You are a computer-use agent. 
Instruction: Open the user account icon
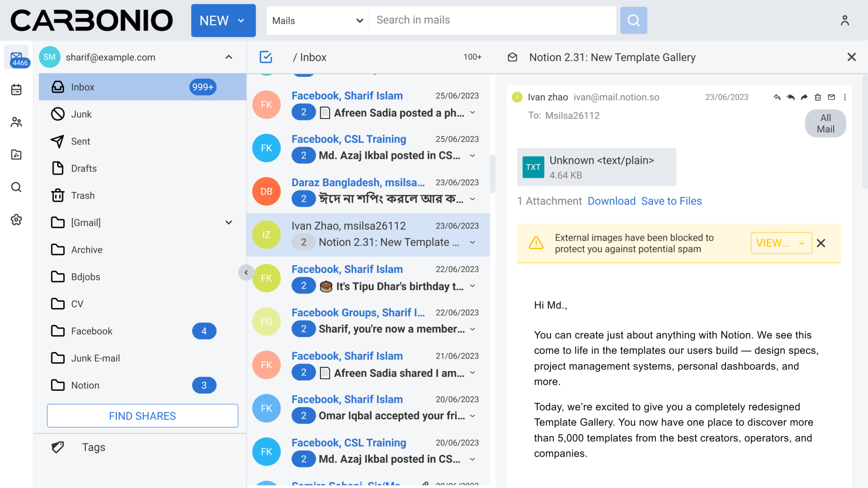844,20
